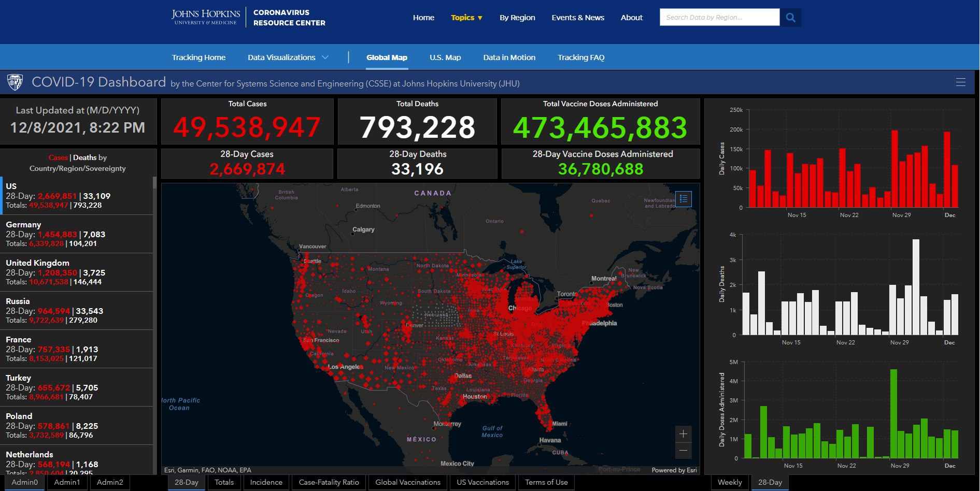980x491 pixels.
Task: Click the Last Updated timestamp 12/8/2021, 8:22 PM
Action: pyautogui.click(x=78, y=127)
